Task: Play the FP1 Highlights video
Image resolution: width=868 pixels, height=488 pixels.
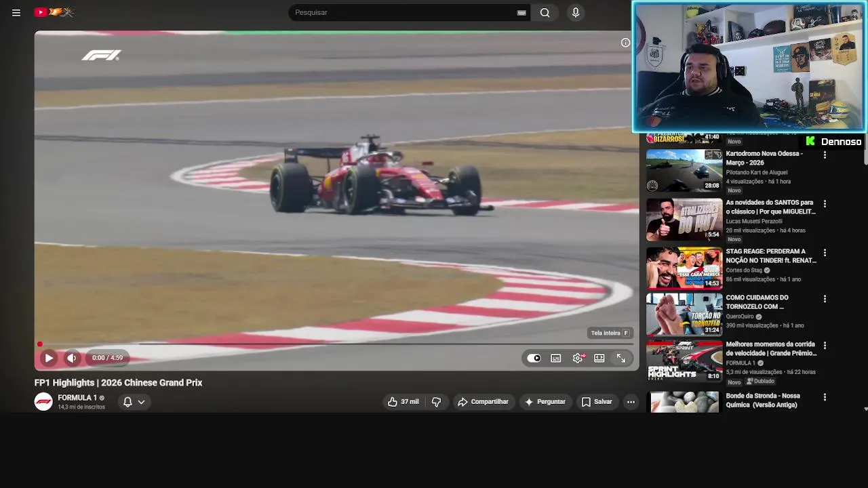Action: pos(49,358)
